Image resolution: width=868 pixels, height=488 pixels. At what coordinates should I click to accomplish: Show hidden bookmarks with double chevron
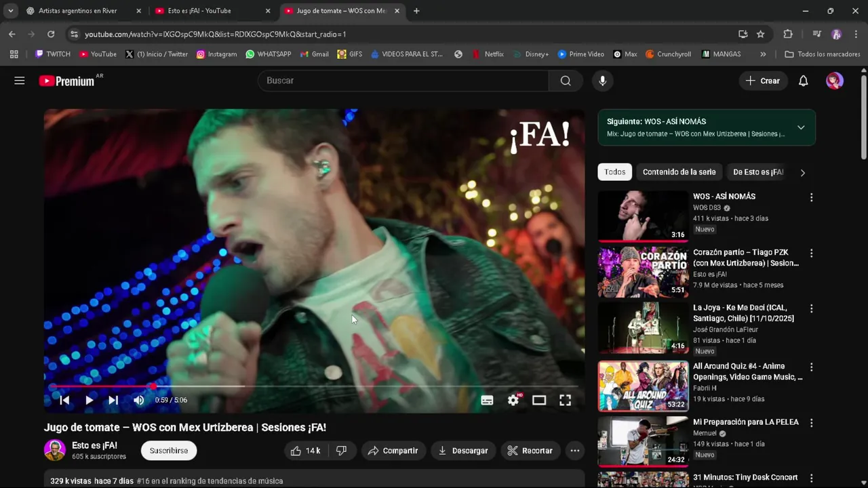pyautogui.click(x=763, y=54)
